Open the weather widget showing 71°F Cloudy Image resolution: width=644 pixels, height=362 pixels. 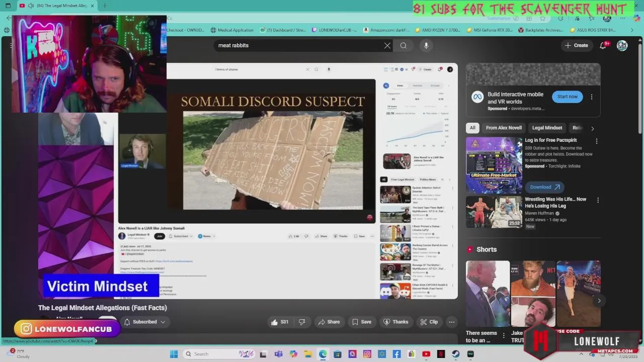pyautogui.click(x=18, y=353)
